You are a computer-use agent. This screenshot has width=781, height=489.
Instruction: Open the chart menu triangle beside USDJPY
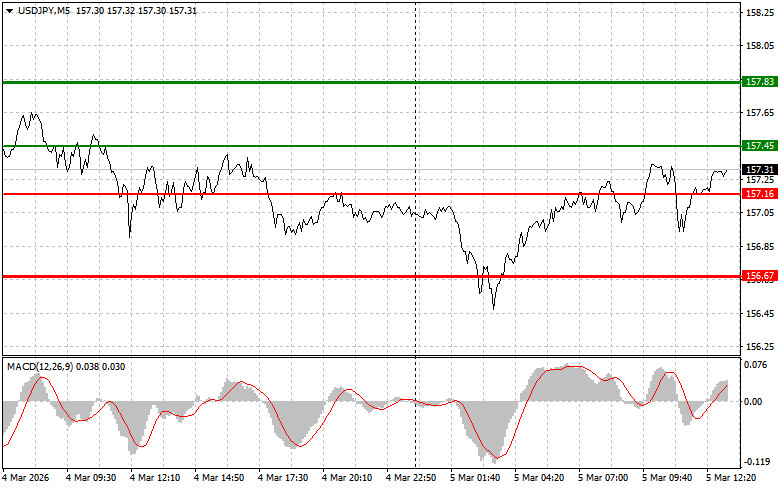[9, 11]
